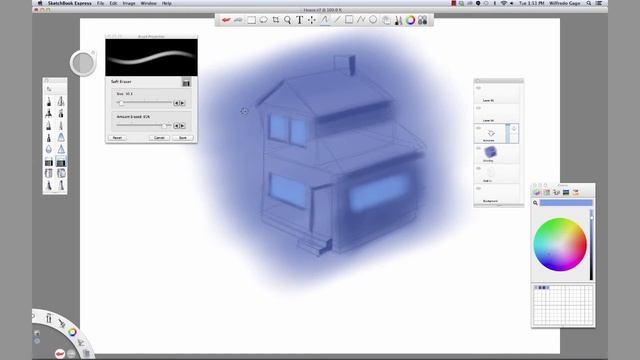Image resolution: width=640 pixels, height=360 pixels.
Task: Click the clock showing Tue time
Action: (531, 3)
